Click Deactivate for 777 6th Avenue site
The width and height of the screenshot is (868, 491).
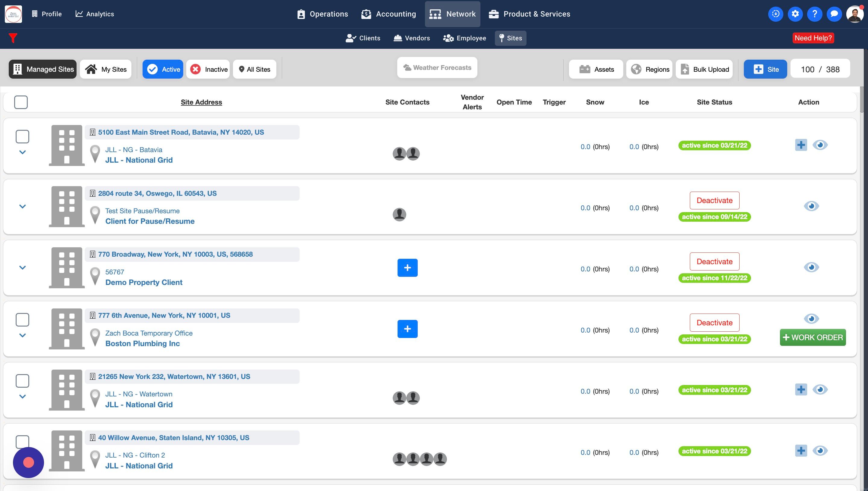coord(714,323)
